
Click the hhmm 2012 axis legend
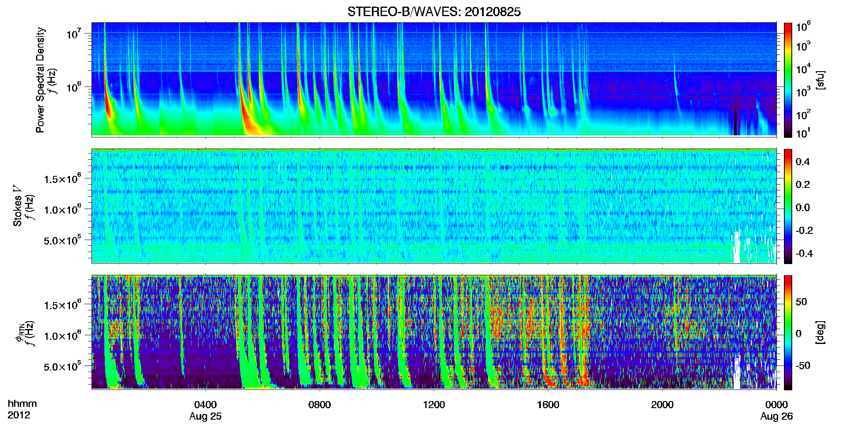(22, 409)
